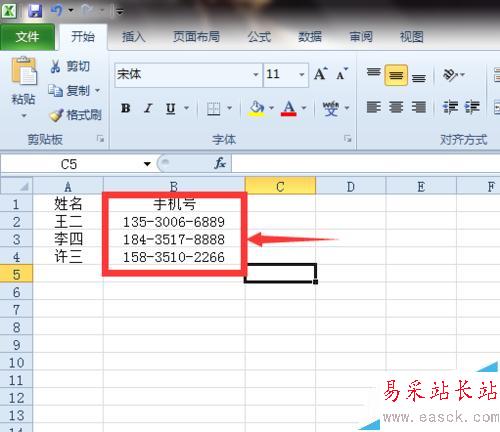Apply cell borders
The image size is (500, 432).
tap(213, 108)
